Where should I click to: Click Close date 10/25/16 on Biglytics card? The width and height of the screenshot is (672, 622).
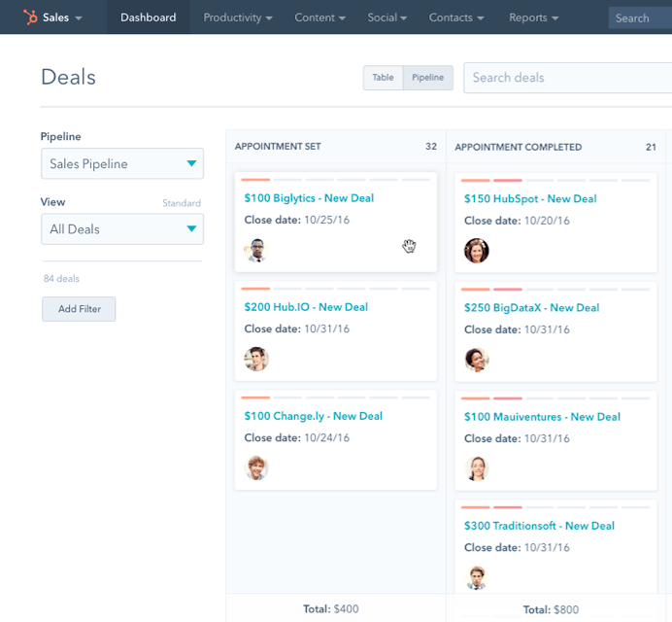click(296, 220)
